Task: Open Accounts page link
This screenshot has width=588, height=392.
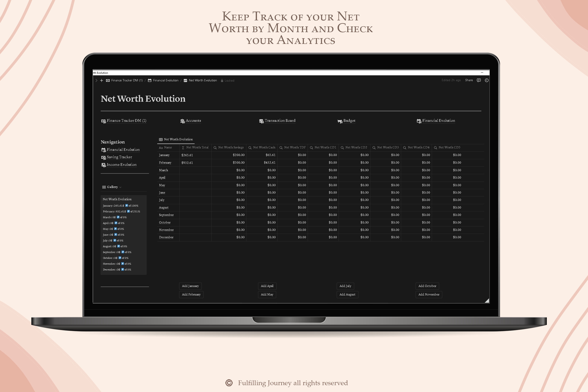Action: (191, 121)
